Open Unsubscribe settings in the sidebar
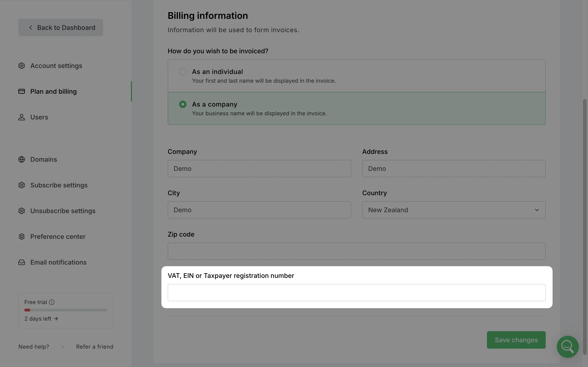 (63, 211)
